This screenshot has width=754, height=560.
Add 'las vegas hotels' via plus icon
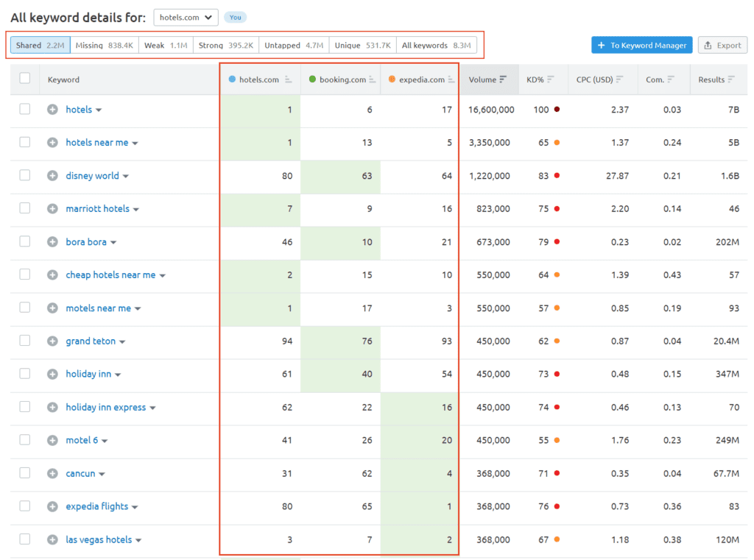tap(52, 540)
